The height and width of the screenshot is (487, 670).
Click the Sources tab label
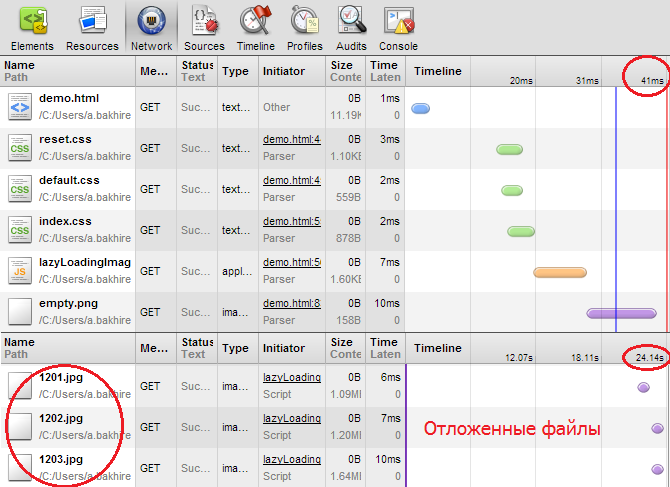[x=204, y=46]
